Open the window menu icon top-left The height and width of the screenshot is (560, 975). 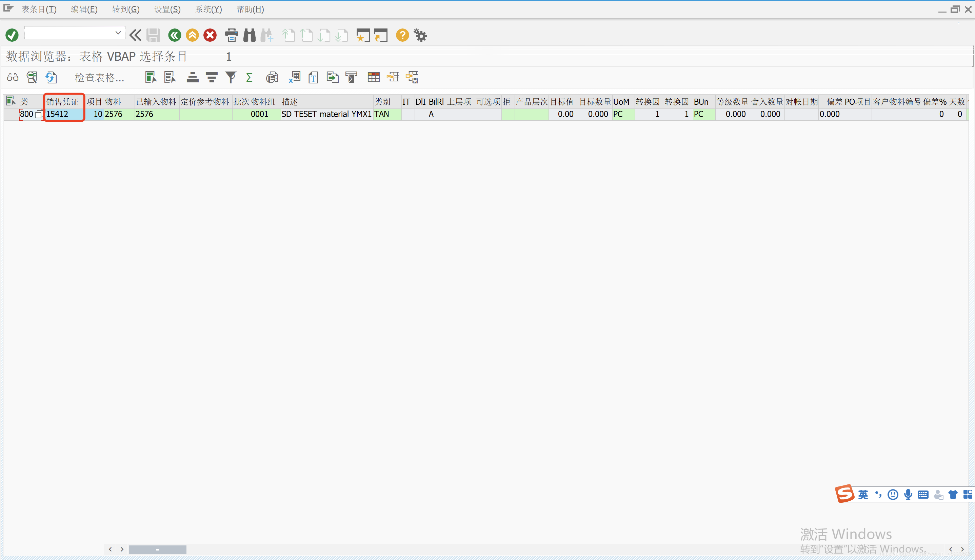8,8
